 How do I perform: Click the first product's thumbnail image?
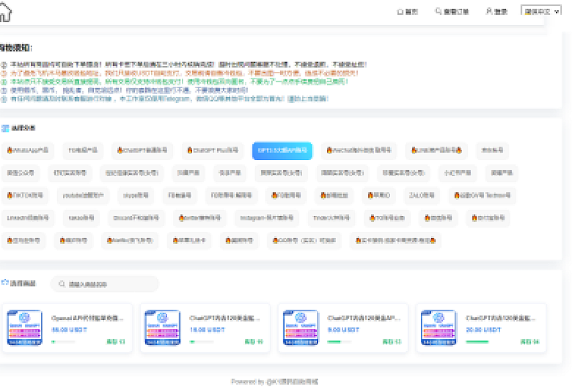(x=24, y=328)
